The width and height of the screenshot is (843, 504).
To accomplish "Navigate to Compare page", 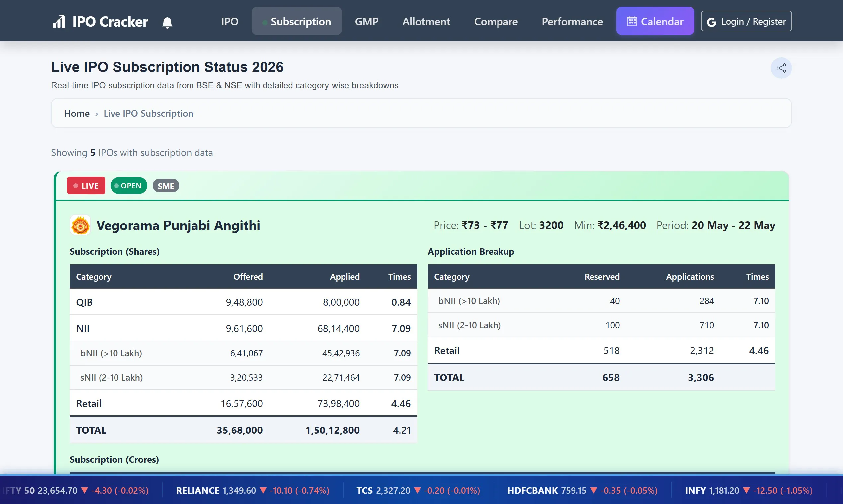I will (496, 22).
